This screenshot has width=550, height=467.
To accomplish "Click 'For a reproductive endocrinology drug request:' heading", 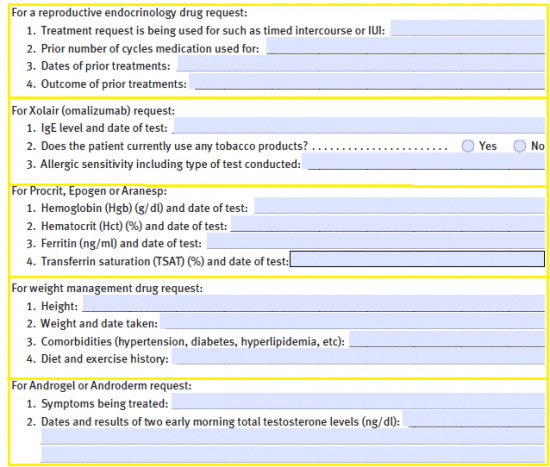I will click(x=129, y=13).
